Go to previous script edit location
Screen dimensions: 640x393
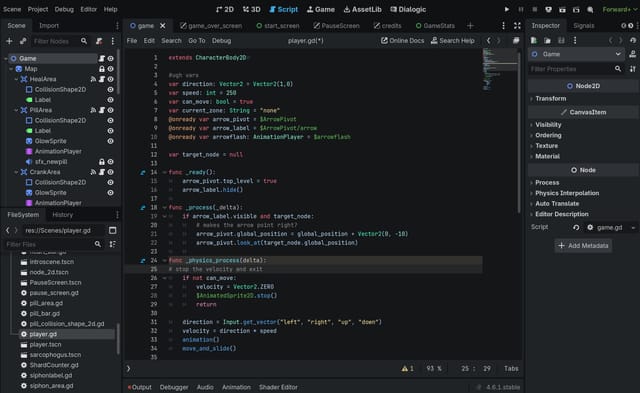pyautogui.click(x=489, y=40)
